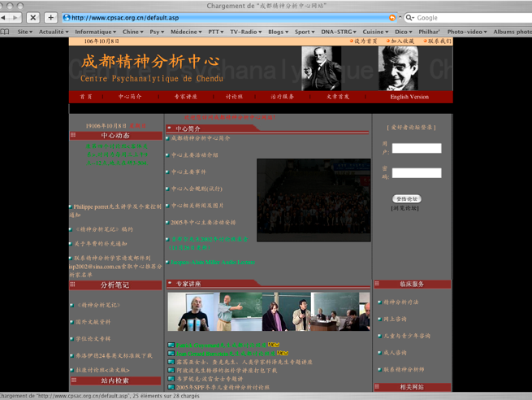Click the icon beside Patrick Guyomard link

pyautogui.click(x=171, y=346)
